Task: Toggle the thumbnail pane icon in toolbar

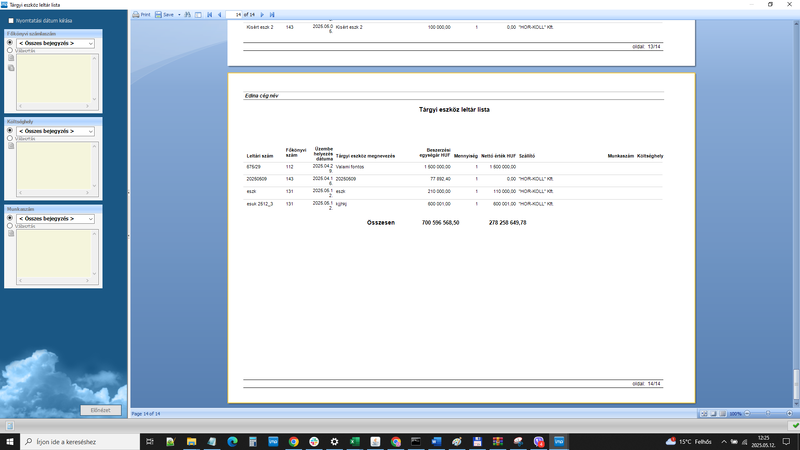Action: coord(198,15)
